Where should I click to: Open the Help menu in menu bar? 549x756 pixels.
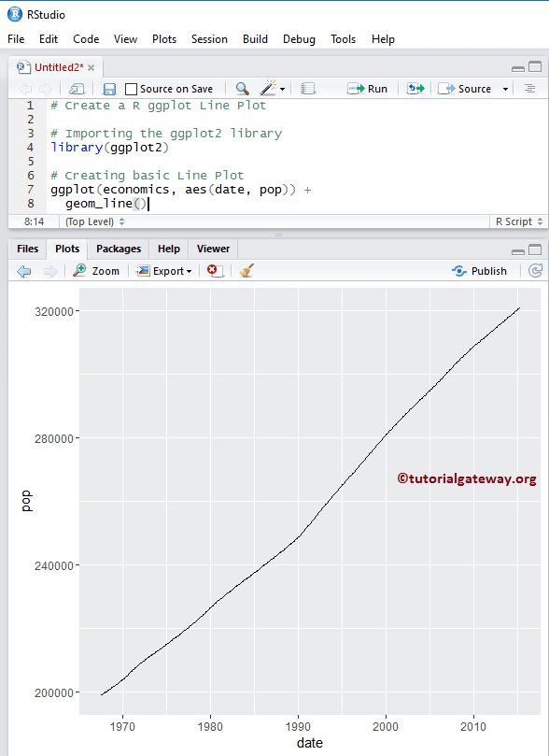click(x=383, y=39)
